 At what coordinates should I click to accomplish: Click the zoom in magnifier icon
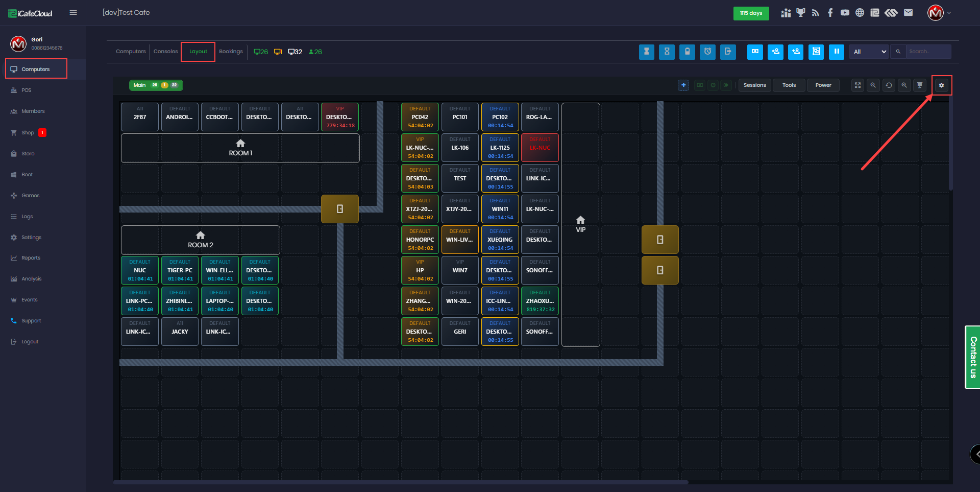click(x=904, y=85)
